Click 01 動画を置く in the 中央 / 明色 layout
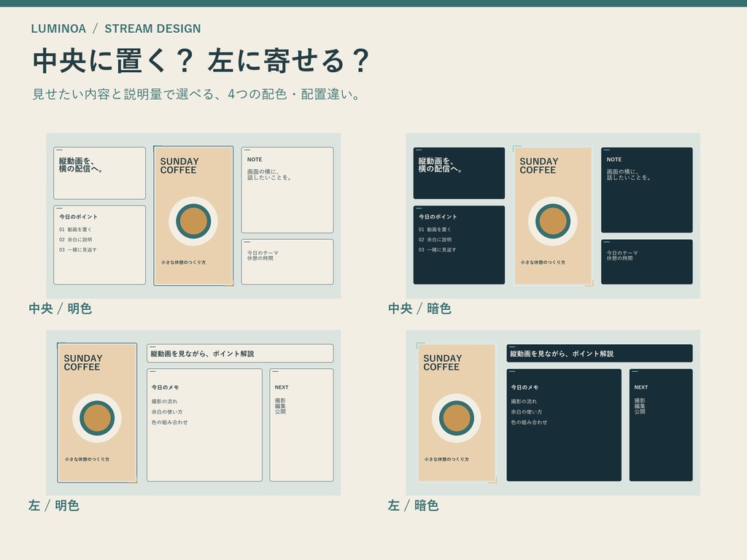This screenshot has height=560, width=747. pyautogui.click(x=75, y=230)
